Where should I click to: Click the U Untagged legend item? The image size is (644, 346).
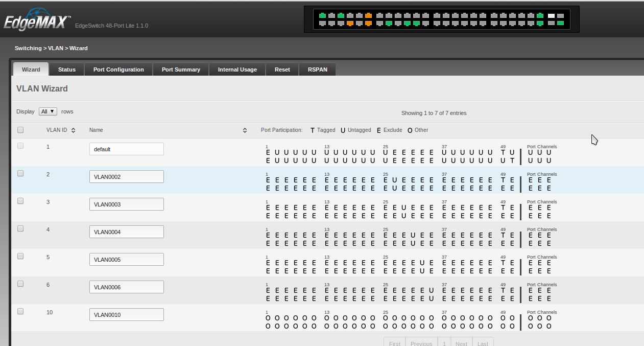click(356, 130)
